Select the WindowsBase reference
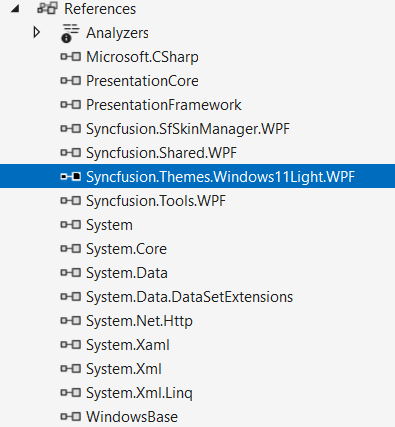 [132, 417]
